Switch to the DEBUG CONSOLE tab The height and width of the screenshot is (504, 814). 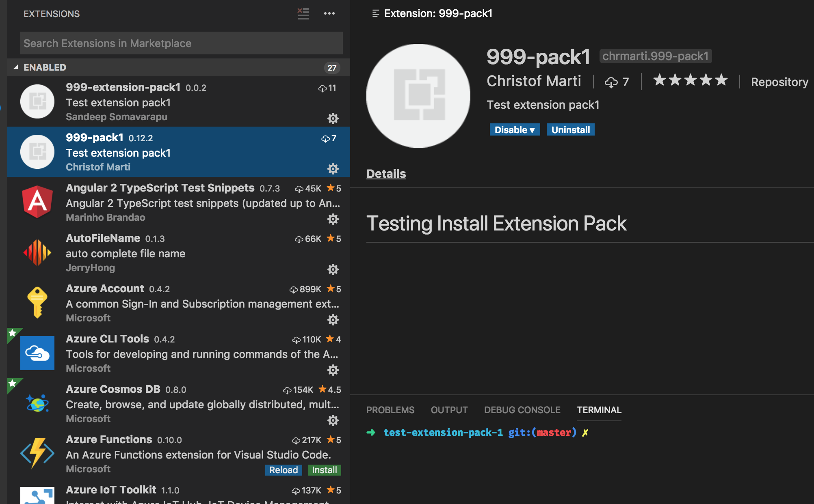point(522,410)
